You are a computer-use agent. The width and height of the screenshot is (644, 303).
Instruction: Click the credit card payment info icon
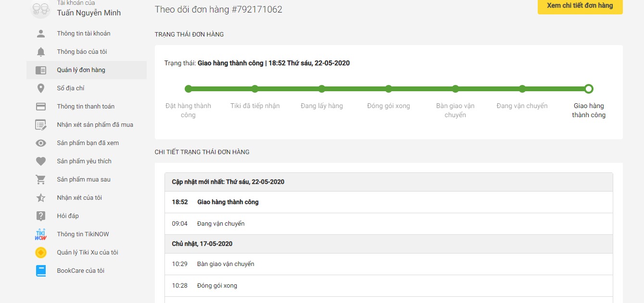[x=41, y=107]
